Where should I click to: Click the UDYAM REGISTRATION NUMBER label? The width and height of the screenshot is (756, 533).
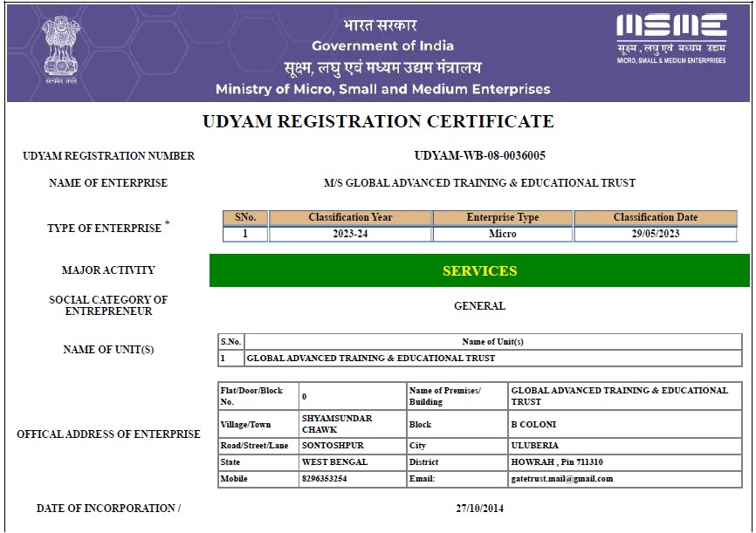pyautogui.click(x=108, y=156)
